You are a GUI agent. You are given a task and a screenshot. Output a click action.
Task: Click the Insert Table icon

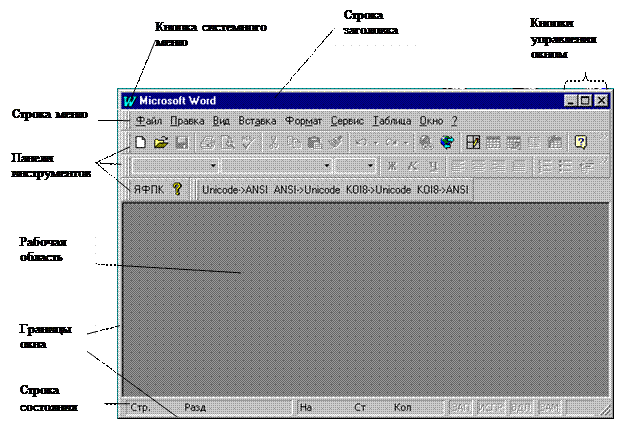[493, 142]
